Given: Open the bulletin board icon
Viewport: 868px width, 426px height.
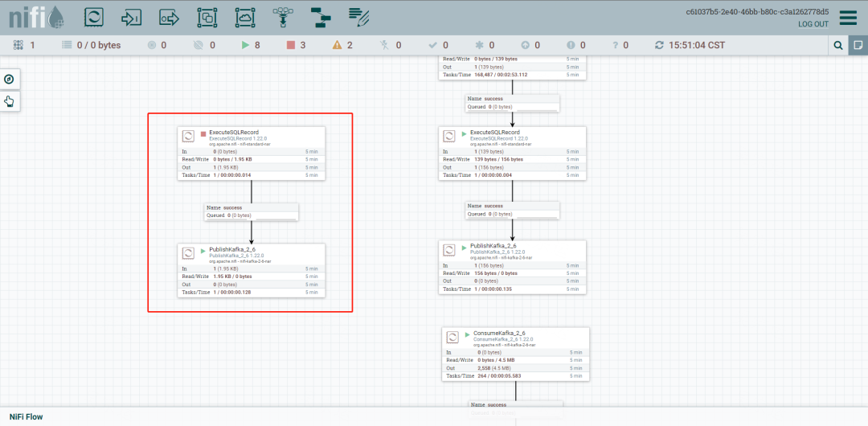Looking at the screenshot, I should point(858,46).
